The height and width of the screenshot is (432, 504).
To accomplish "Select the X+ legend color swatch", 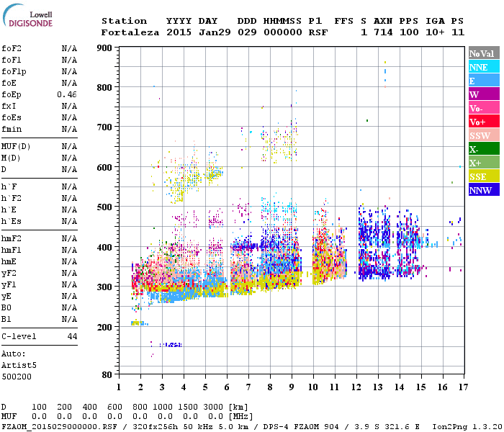I will [x=484, y=163].
